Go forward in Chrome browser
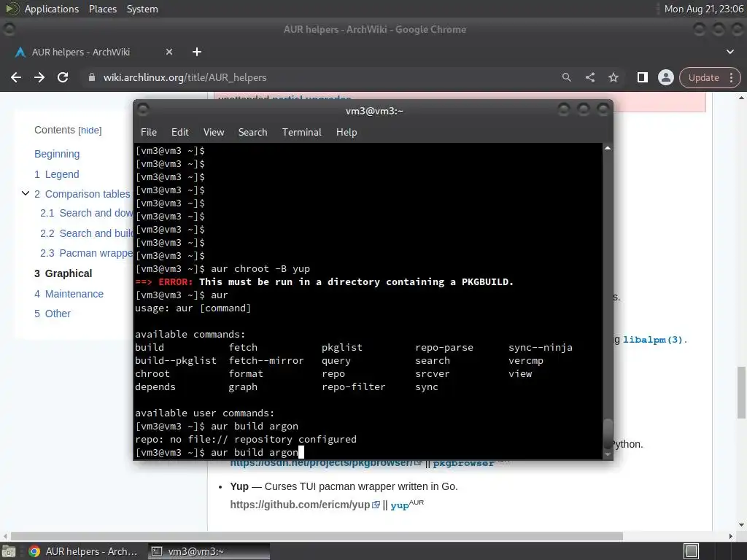Viewport: 747px width, 560px height. [39, 77]
